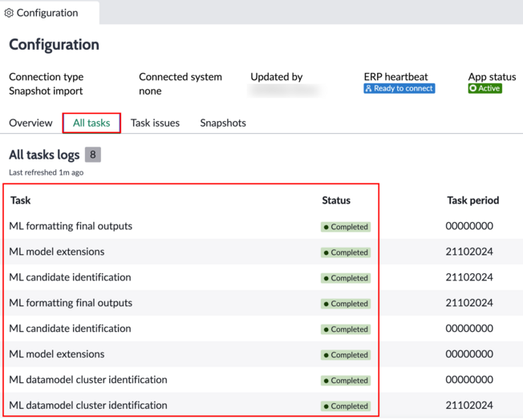Click the Task period column header
Screen dimensions: 523x420
(x=473, y=200)
